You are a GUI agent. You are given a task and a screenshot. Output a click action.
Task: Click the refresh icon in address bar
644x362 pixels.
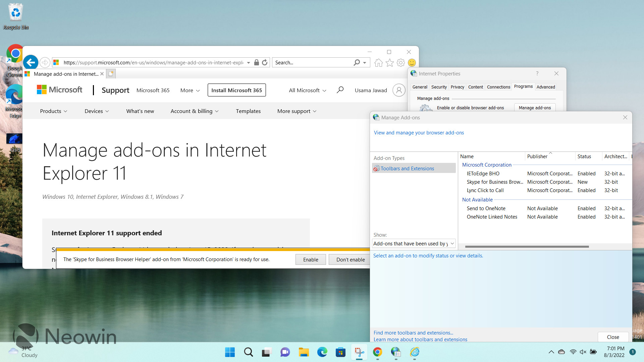pyautogui.click(x=265, y=62)
